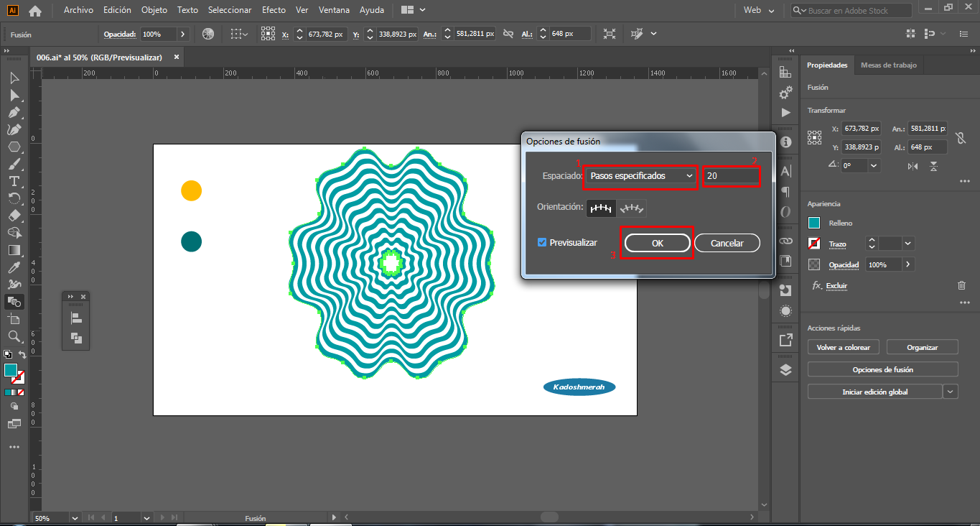Select the Direct Selection tool

point(14,95)
